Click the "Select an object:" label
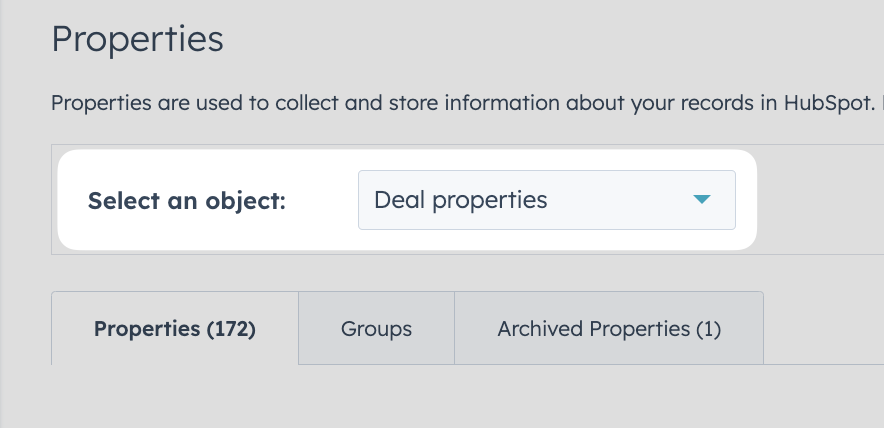 tap(187, 201)
